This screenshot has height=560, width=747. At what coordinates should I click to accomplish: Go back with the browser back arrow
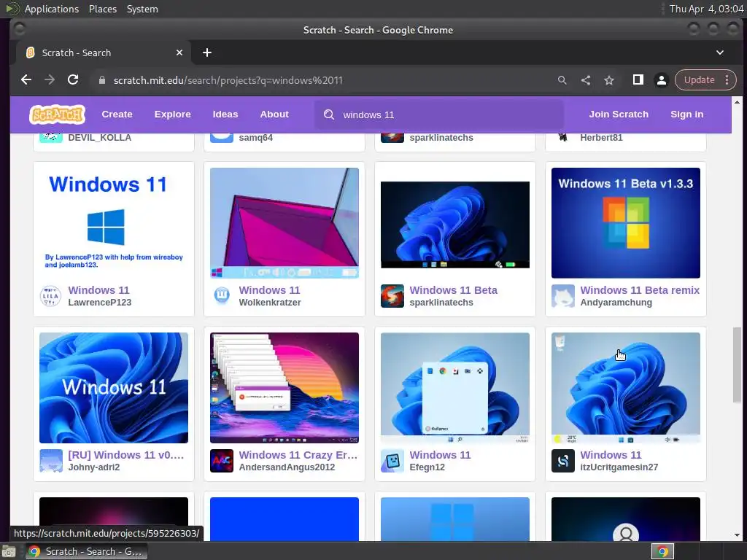pos(26,80)
